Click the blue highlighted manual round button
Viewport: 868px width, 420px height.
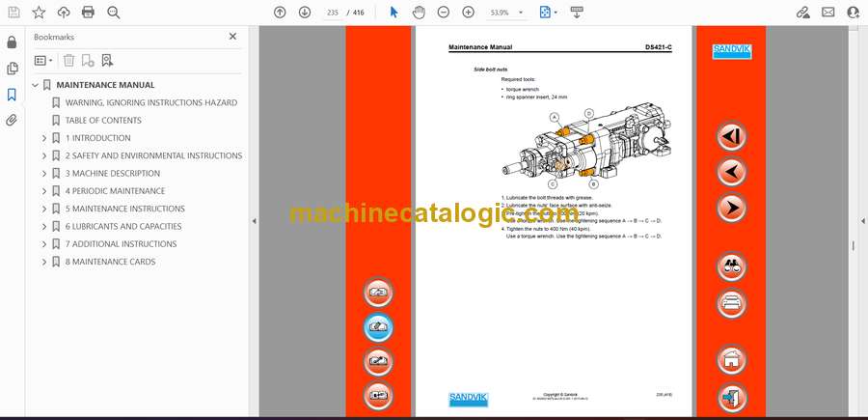[378, 327]
